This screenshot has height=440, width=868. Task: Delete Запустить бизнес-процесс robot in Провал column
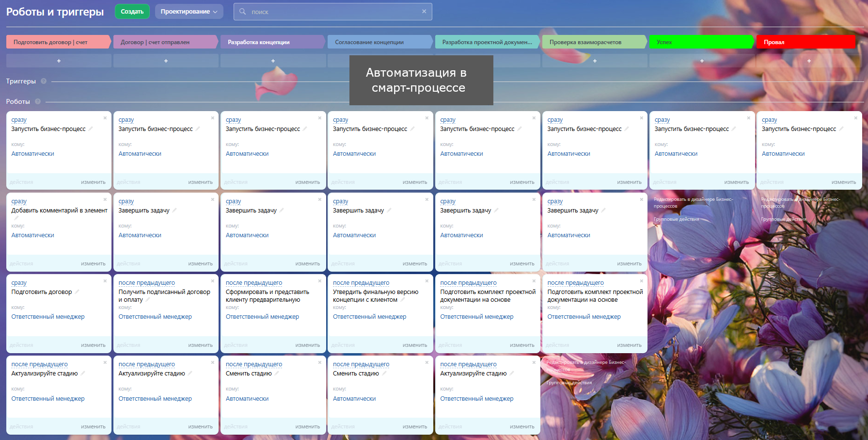(856, 118)
